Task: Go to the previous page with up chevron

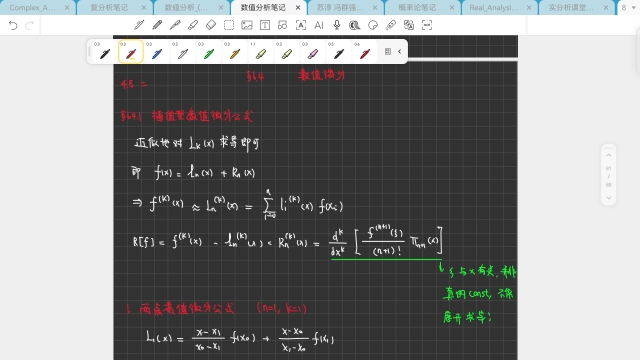Action: 609,156
